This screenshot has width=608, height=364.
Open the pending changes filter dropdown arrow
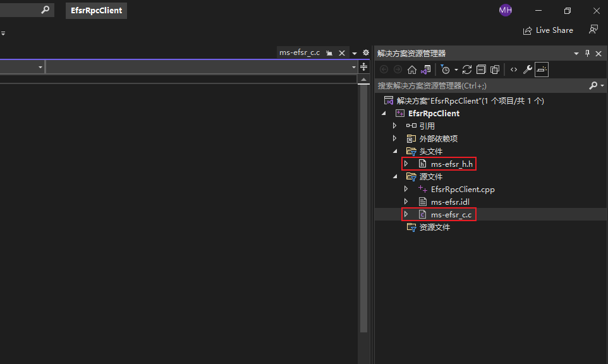(x=456, y=70)
